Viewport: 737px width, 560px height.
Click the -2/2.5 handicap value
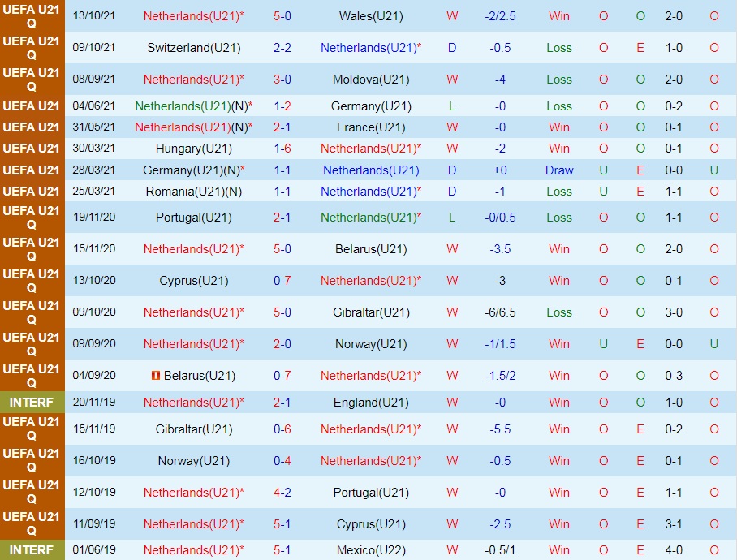(500, 16)
